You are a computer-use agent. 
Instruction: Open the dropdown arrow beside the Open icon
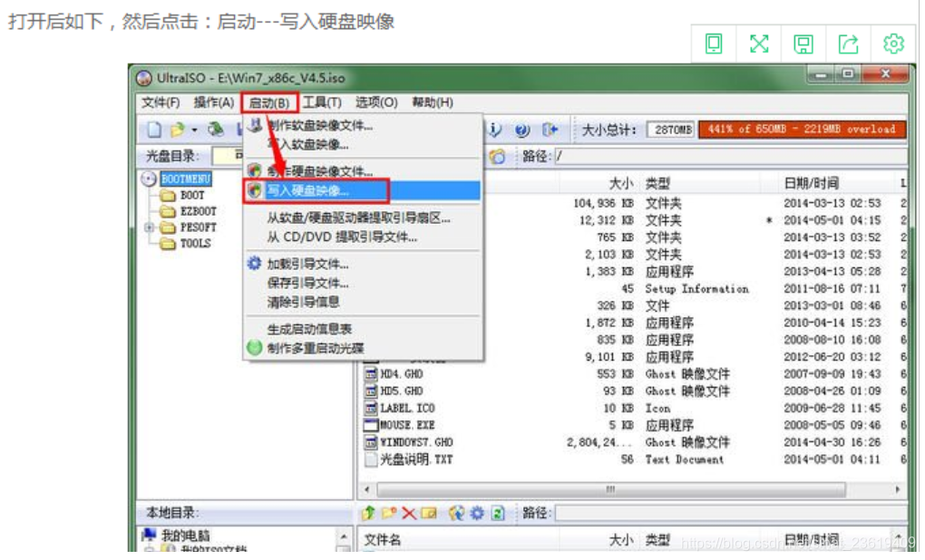[194, 130]
